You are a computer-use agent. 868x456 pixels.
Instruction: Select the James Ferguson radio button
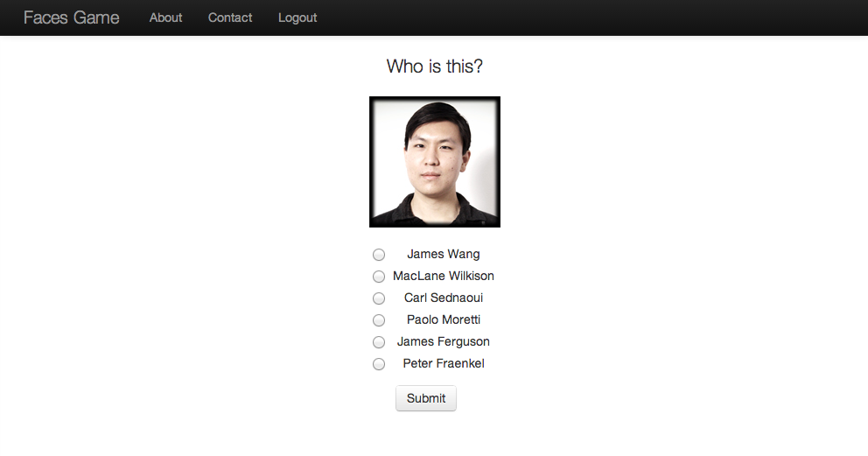(x=379, y=342)
